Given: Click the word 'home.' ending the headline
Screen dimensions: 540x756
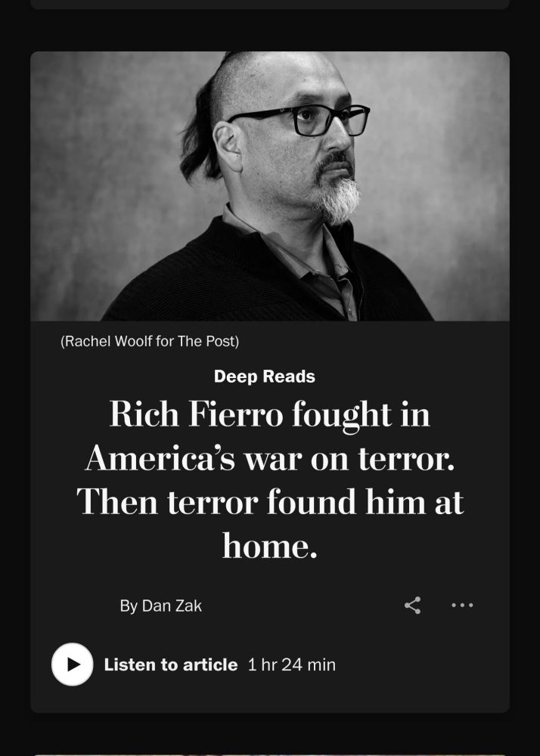Looking at the screenshot, I should [269, 547].
